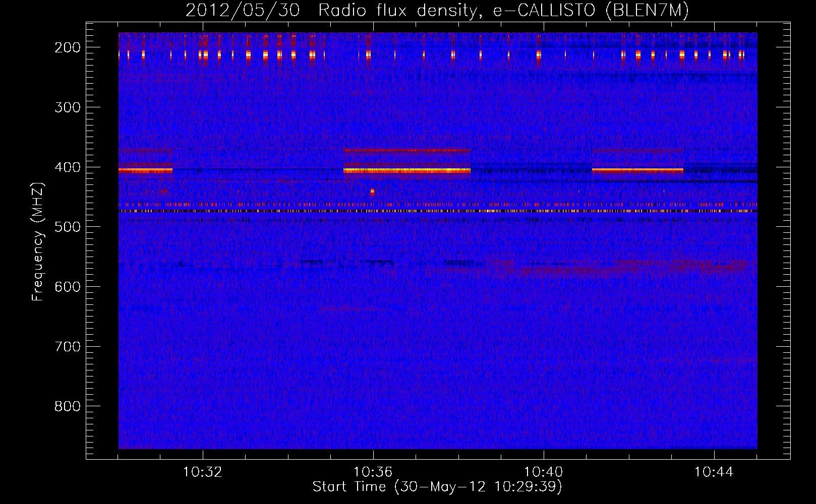Click the 'Start Time (30-May-12 10:29:39)' label
Screen dimensions: 816x504
pyautogui.click(x=437, y=487)
